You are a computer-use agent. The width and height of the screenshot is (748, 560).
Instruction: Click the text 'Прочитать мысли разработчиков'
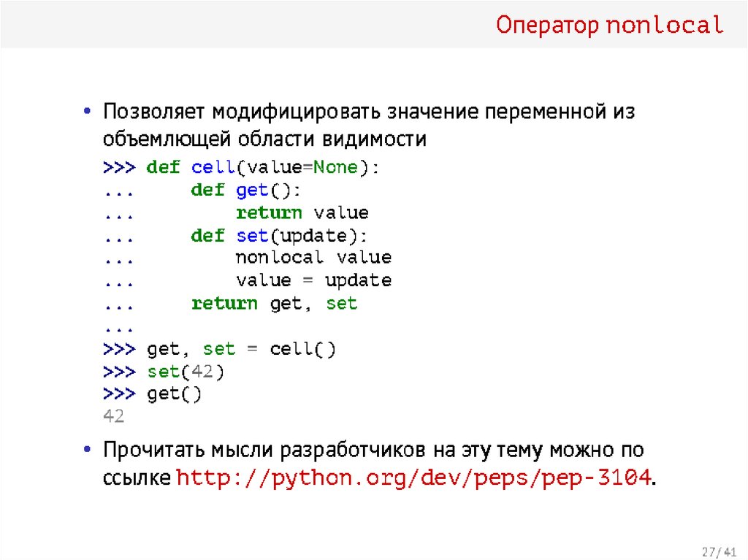[264, 450]
